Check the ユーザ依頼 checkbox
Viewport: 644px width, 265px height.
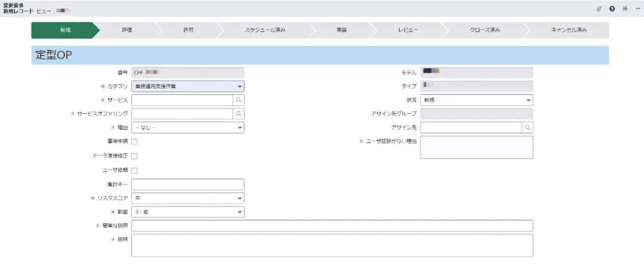click(134, 171)
